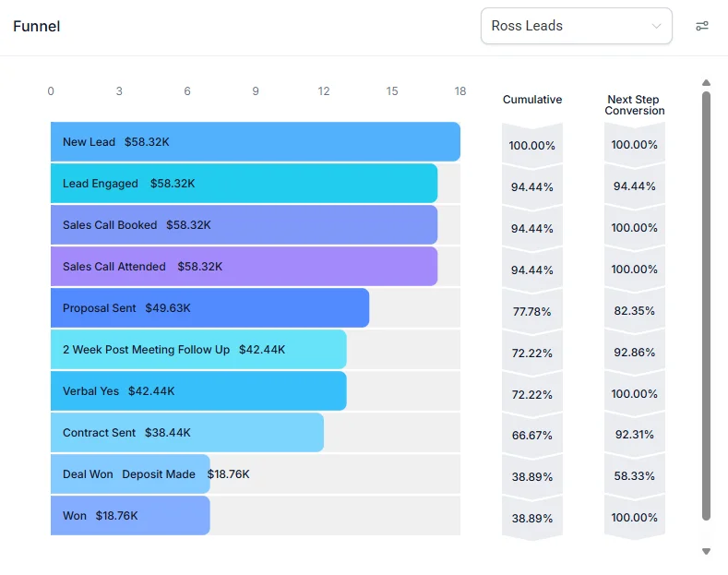Click the axis label 6

187,91
